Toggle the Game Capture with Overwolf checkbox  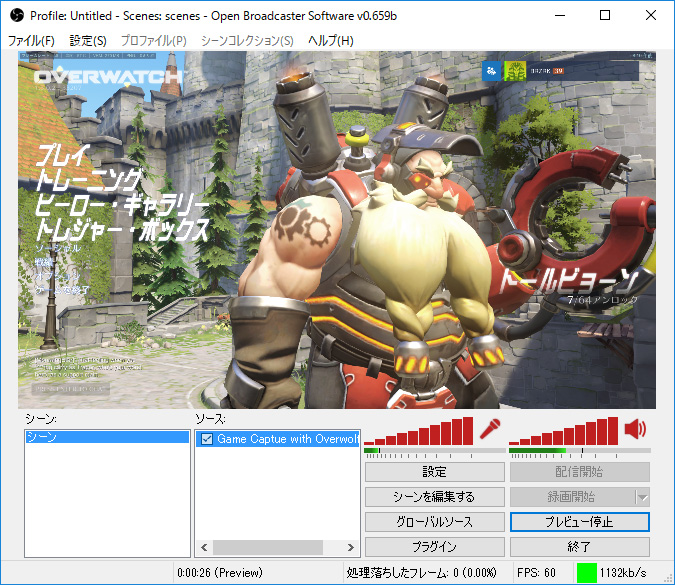(206, 439)
